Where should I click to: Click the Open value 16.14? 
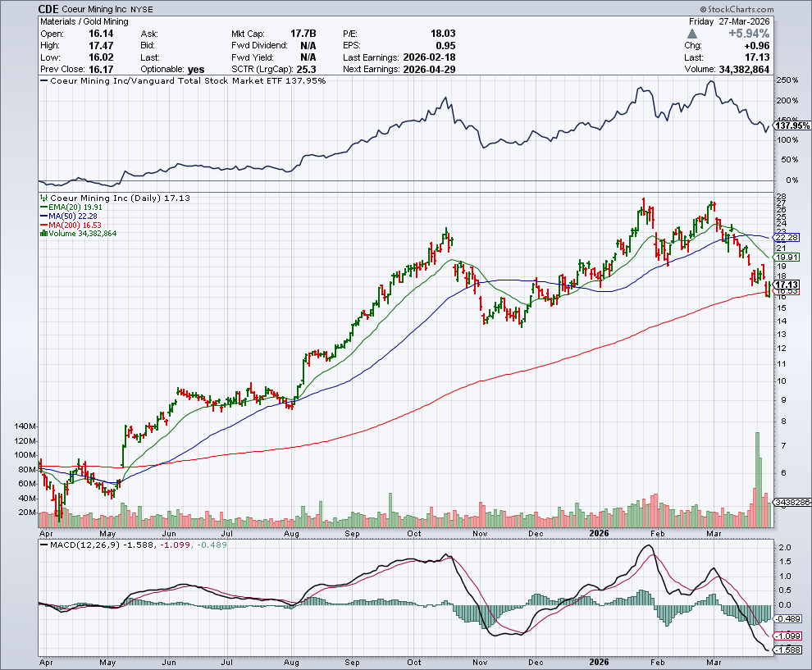click(x=101, y=34)
